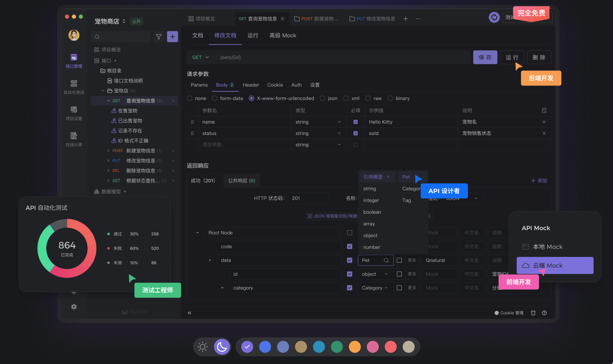Open the Header tab
The height and width of the screenshot is (364, 613).
point(251,85)
